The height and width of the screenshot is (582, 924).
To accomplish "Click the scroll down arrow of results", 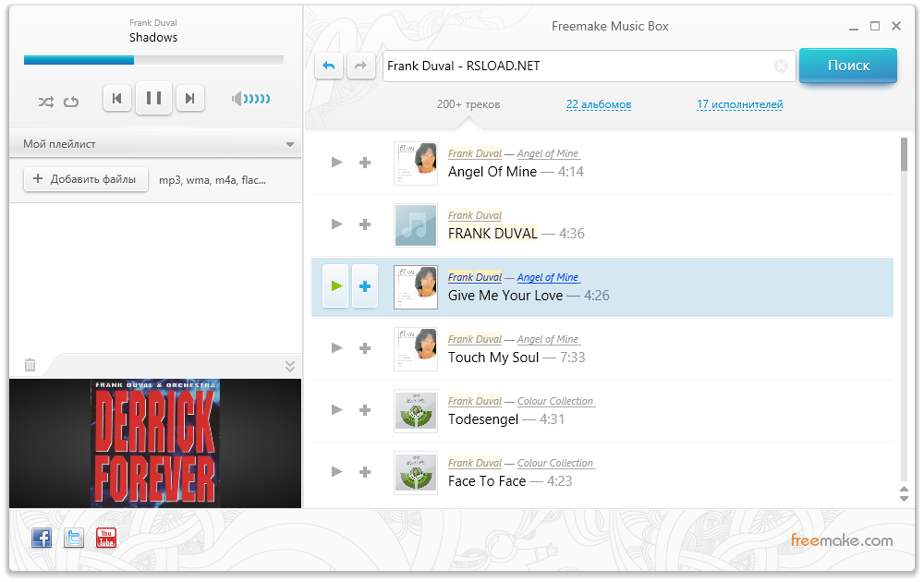I will click(x=904, y=498).
